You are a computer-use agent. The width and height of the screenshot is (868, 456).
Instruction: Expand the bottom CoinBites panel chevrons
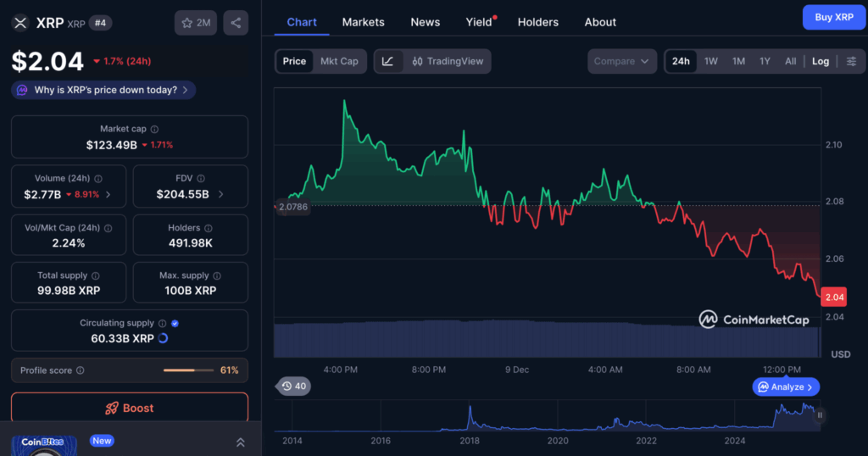coord(240,442)
